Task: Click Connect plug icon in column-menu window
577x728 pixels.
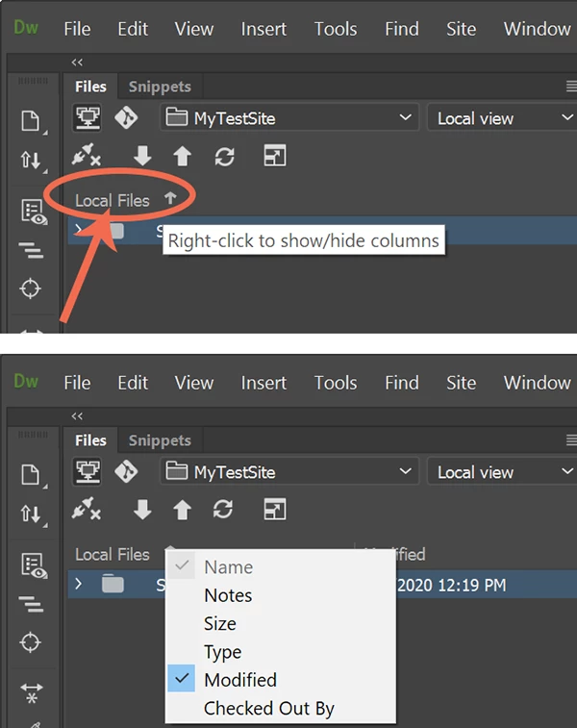Action: coord(87,509)
